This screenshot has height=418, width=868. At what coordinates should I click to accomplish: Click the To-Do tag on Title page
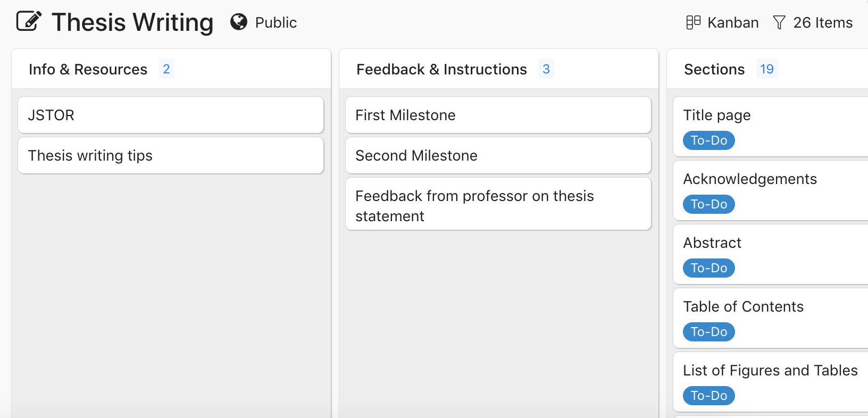pos(709,140)
